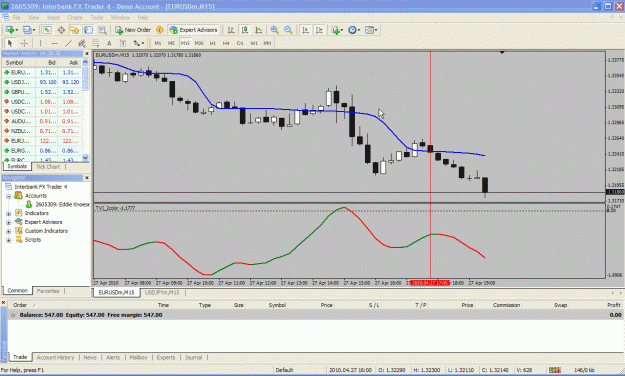
Task: Click Market Watch scrollbar up arrow
Action: (85, 62)
